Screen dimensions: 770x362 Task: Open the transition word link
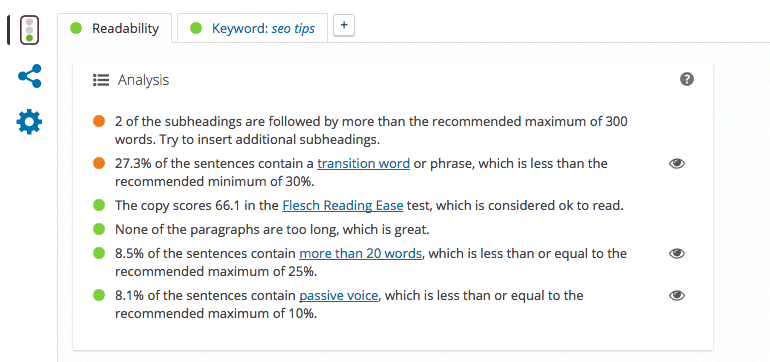[x=363, y=163]
